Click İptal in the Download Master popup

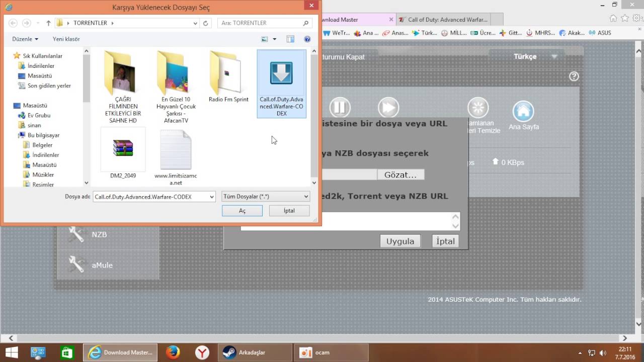(x=445, y=241)
